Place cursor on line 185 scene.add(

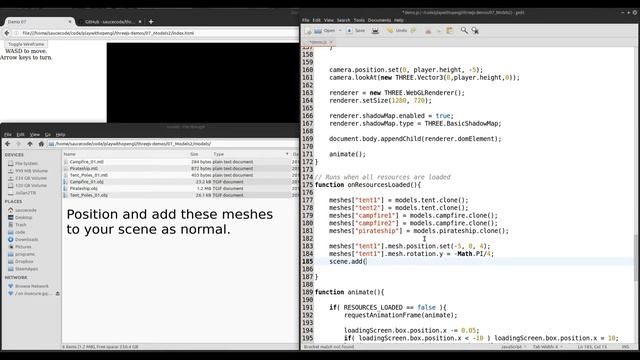pos(348,261)
